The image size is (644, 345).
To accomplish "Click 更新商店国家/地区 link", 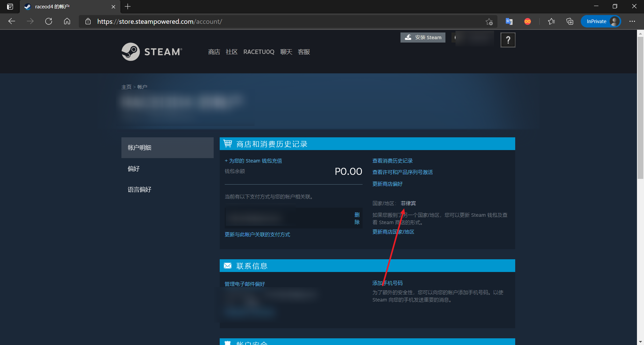I will tap(393, 232).
